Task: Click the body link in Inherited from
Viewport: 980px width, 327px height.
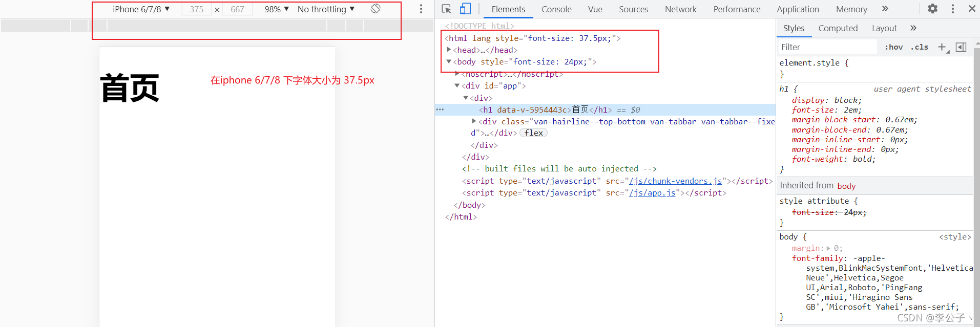Action: [846, 186]
